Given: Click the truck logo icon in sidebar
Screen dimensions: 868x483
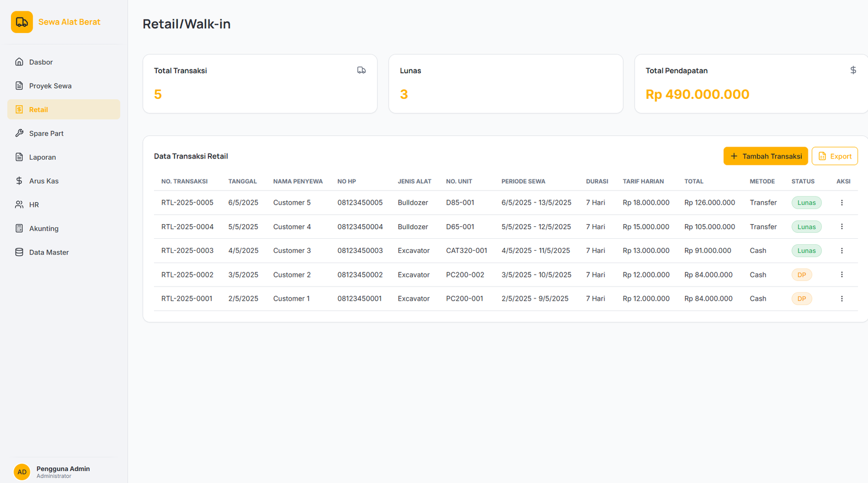Looking at the screenshot, I should point(22,22).
